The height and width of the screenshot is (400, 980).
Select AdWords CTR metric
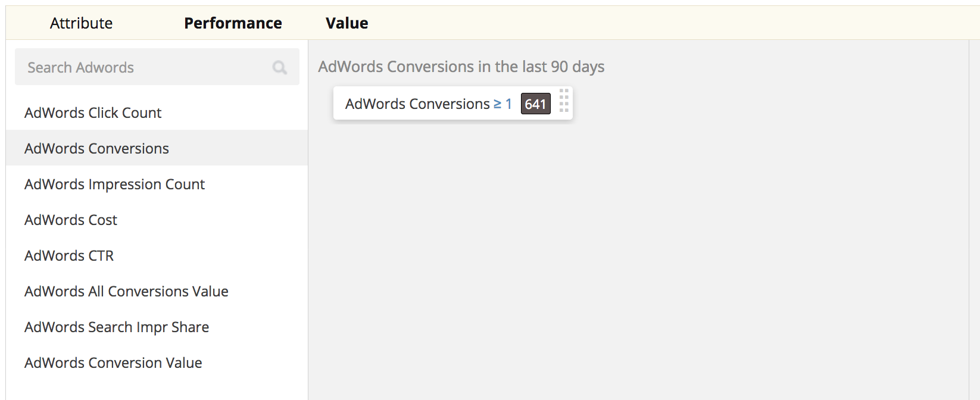[x=69, y=255]
